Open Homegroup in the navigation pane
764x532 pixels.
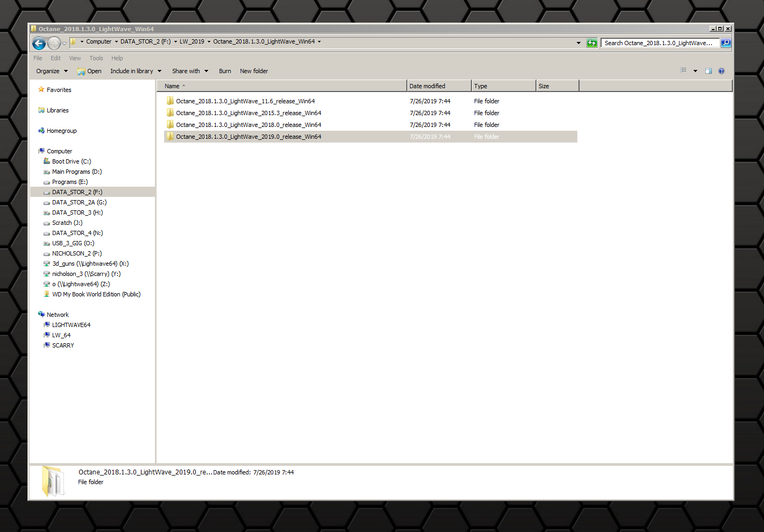point(61,131)
